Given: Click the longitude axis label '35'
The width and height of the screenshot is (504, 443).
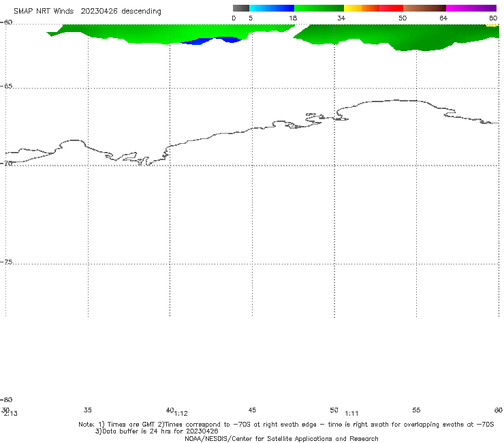Looking at the screenshot, I should tap(88, 410).
